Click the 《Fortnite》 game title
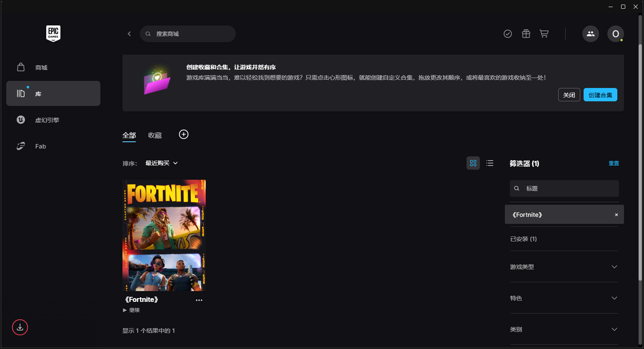The height and width of the screenshot is (349, 644). (x=142, y=299)
